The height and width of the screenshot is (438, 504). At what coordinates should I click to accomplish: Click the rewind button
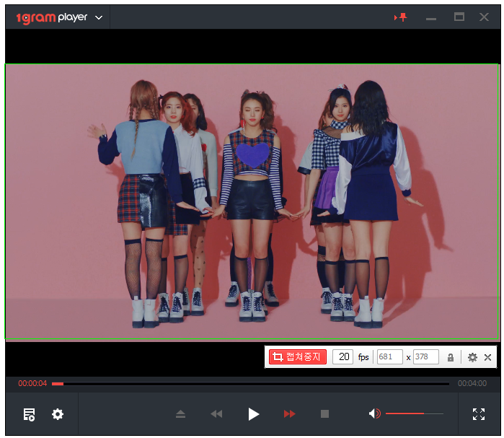[x=216, y=414]
